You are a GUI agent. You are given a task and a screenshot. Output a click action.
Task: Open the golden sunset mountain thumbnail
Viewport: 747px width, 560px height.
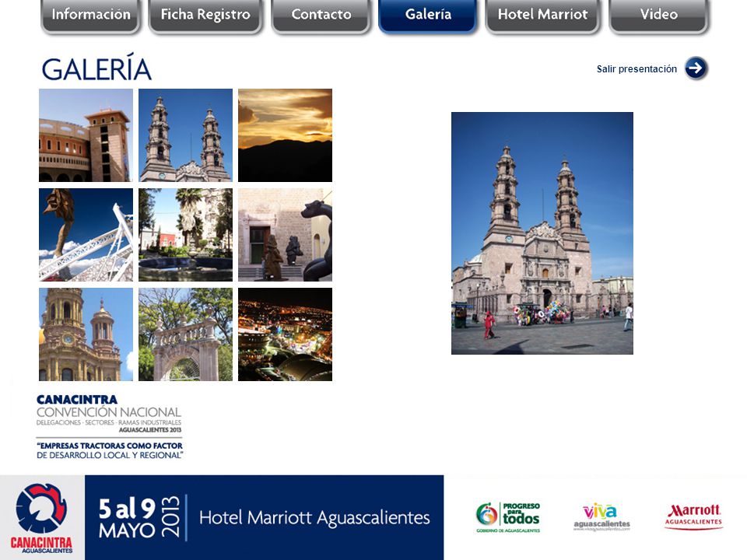[285, 135]
